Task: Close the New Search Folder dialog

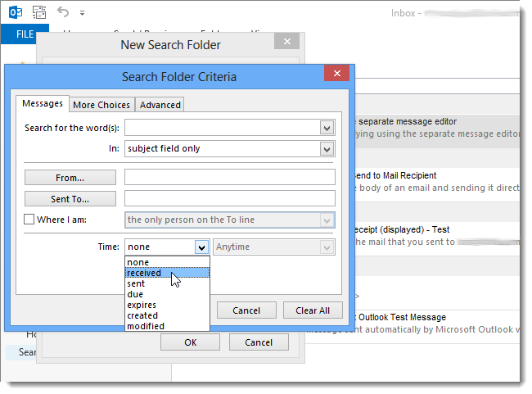Action: (x=287, y=42)
